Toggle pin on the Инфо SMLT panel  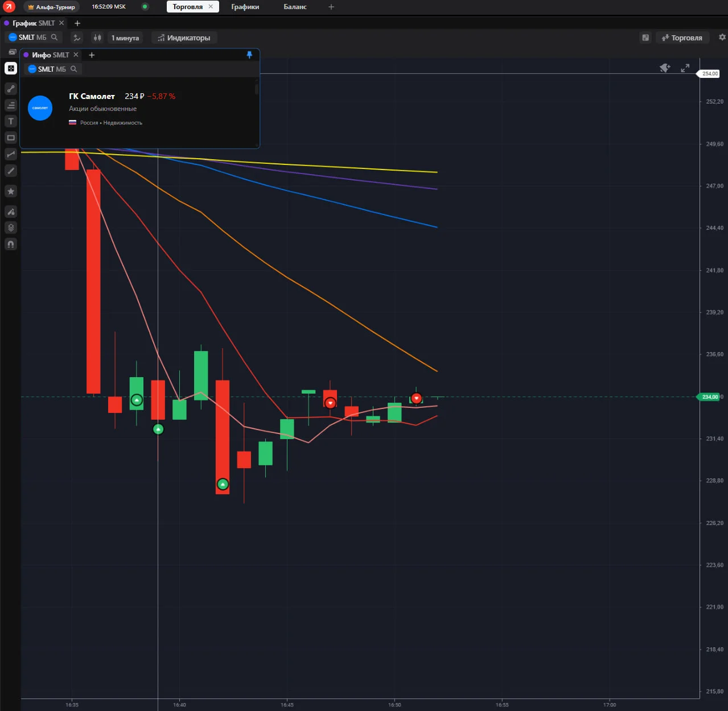[249, 55]
